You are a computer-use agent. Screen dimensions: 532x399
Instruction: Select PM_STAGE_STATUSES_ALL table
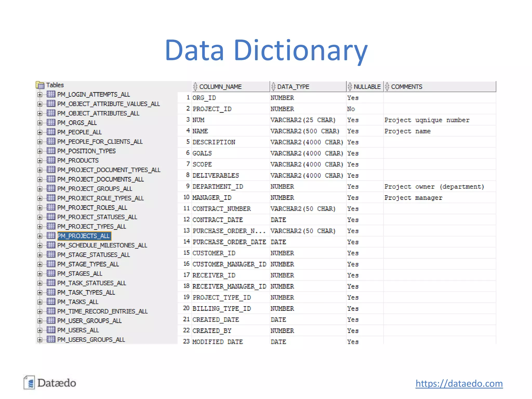(x=94, y=255)
